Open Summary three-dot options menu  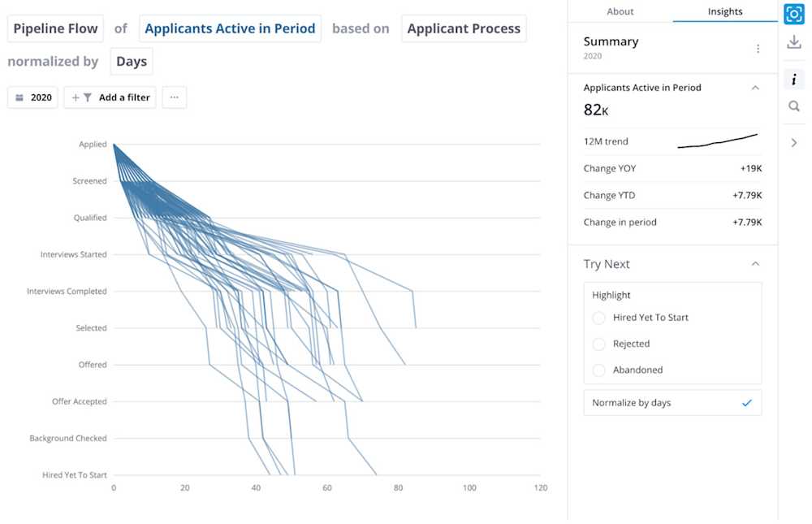(x=758, y=48)
